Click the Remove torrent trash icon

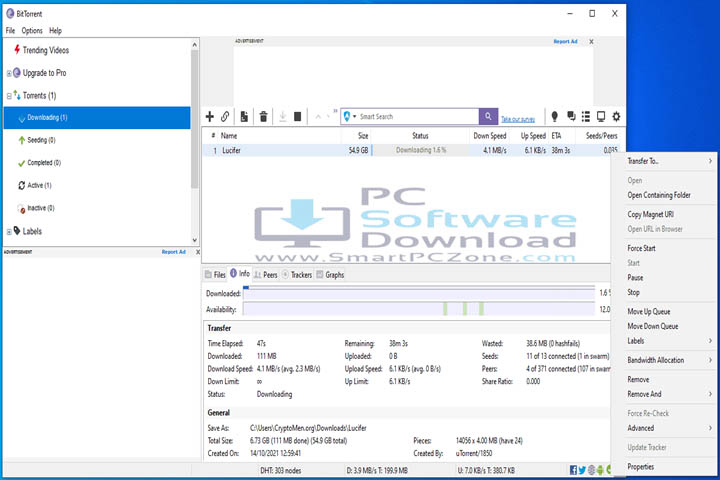(x=264, y=117)
